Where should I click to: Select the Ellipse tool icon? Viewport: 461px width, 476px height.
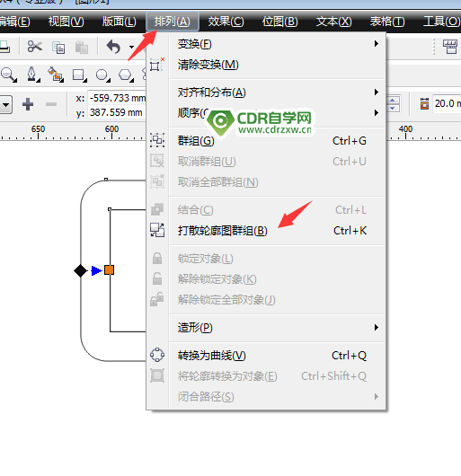tap(102, 75)
